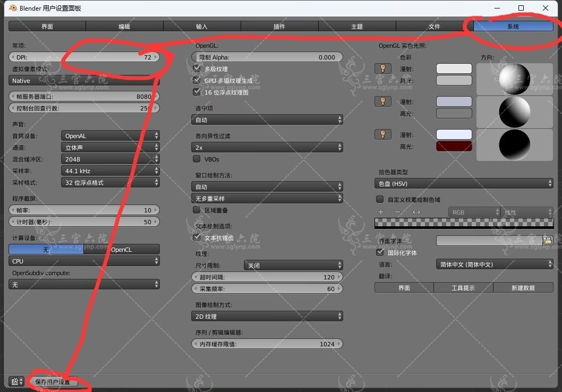Uncheck 国际化字体

pos(380,252)
